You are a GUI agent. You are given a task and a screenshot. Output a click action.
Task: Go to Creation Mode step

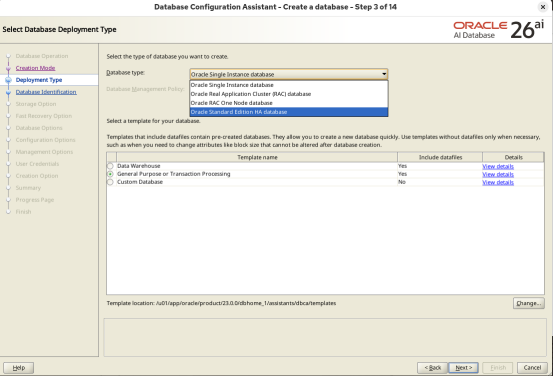click(x=35, y=68)
